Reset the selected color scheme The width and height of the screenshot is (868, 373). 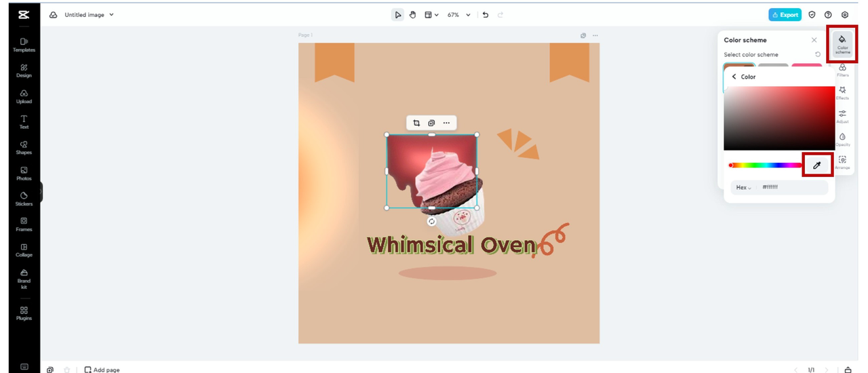click(x=818, y=54)
